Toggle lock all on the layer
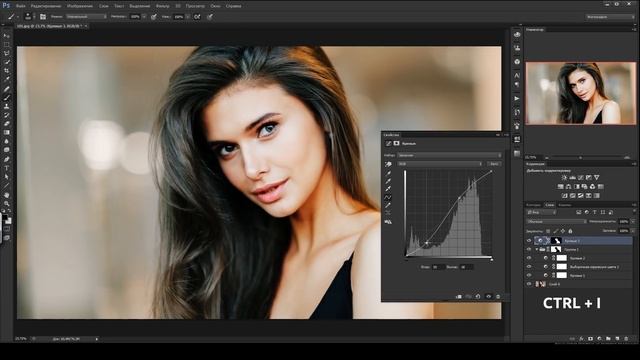The height and width of the screenshot is (360, 640). 570,231
